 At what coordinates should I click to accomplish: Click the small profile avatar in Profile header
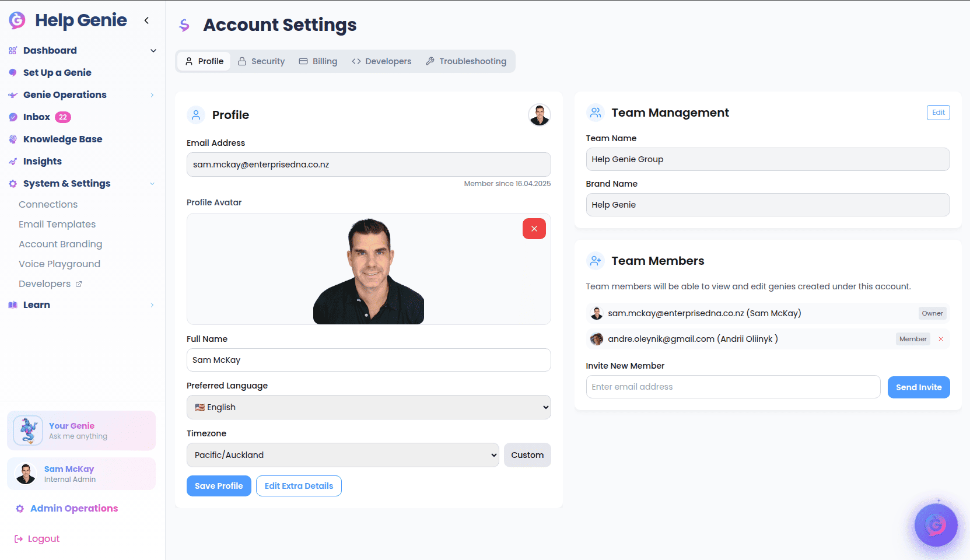540,115
